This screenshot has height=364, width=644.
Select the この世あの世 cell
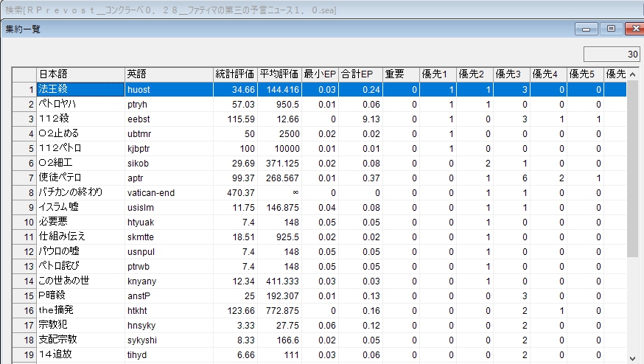pos(80,281)
